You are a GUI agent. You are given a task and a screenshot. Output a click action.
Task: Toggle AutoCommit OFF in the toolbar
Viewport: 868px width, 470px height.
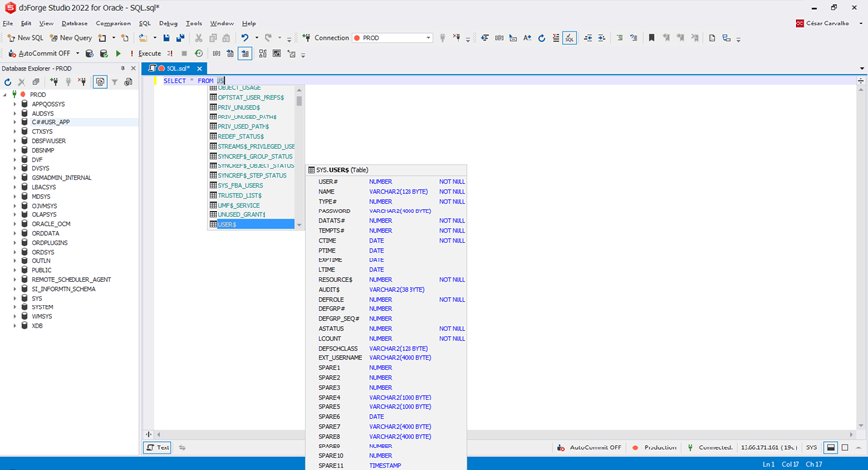click(39, 54)
